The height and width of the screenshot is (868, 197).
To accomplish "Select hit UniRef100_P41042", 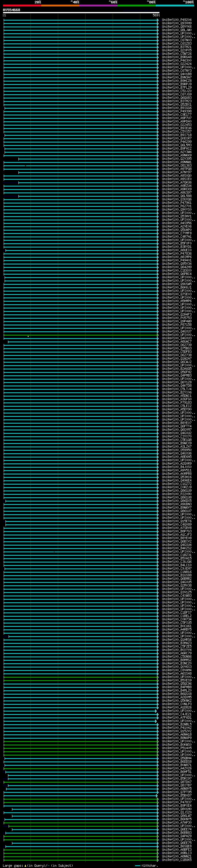I will [x=176, y=728].
